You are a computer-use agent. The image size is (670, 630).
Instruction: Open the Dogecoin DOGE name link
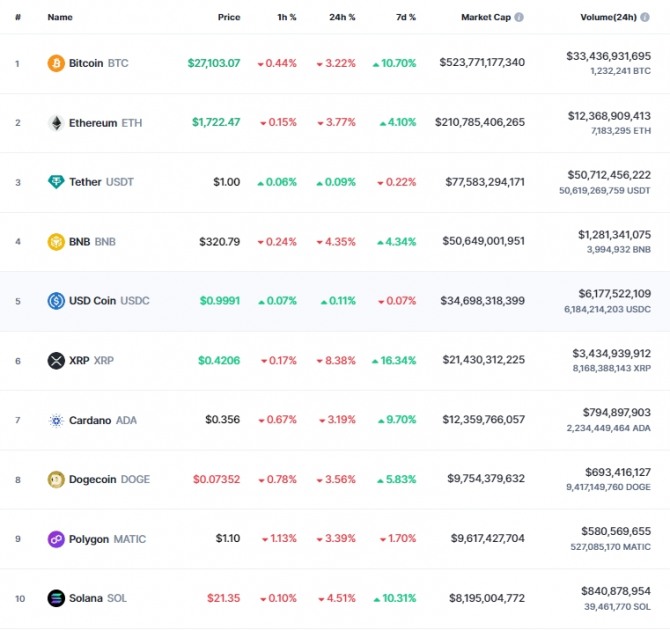coord(109,480)
